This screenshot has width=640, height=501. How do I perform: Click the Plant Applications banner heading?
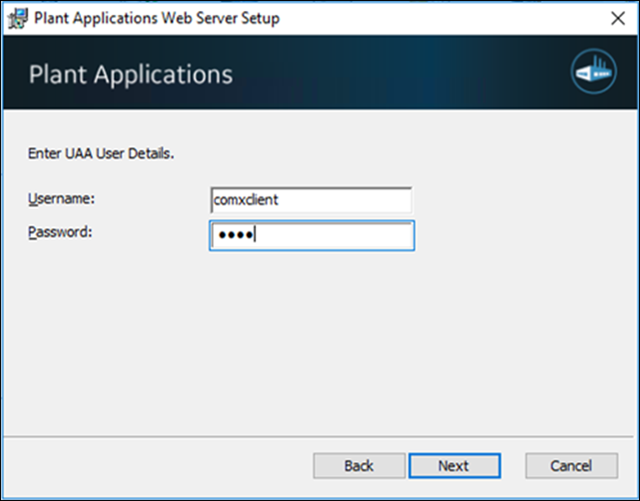(x=131, y=75)
